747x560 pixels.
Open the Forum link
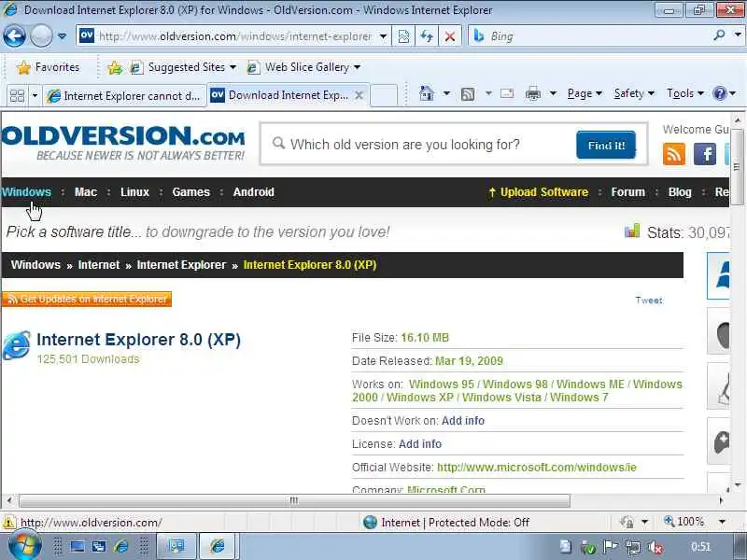click(627, 192)
